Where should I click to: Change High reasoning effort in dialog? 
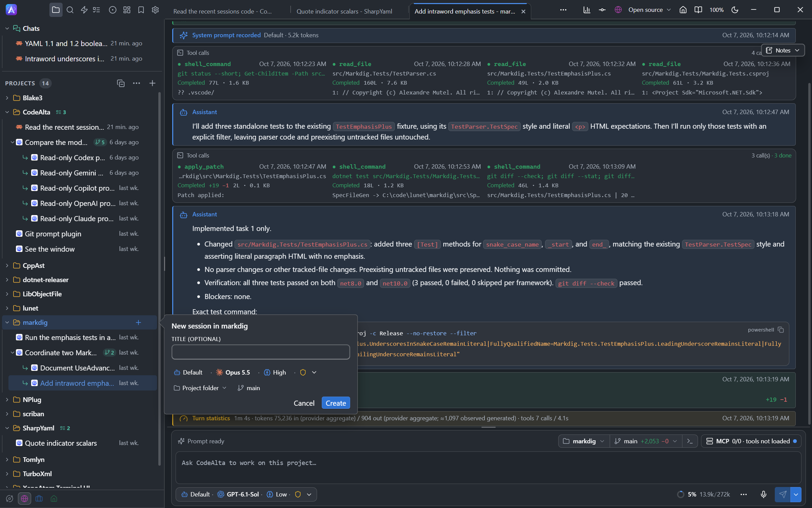275,373
